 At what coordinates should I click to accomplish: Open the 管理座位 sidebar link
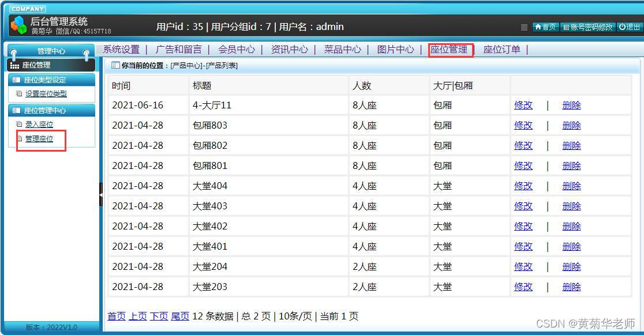click(39, 139)
